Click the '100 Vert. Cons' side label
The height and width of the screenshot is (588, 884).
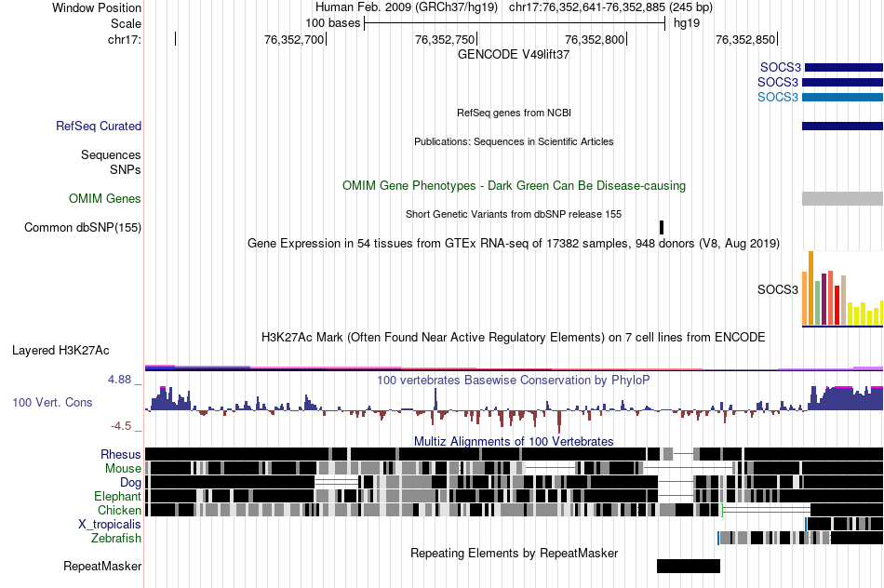52,403
